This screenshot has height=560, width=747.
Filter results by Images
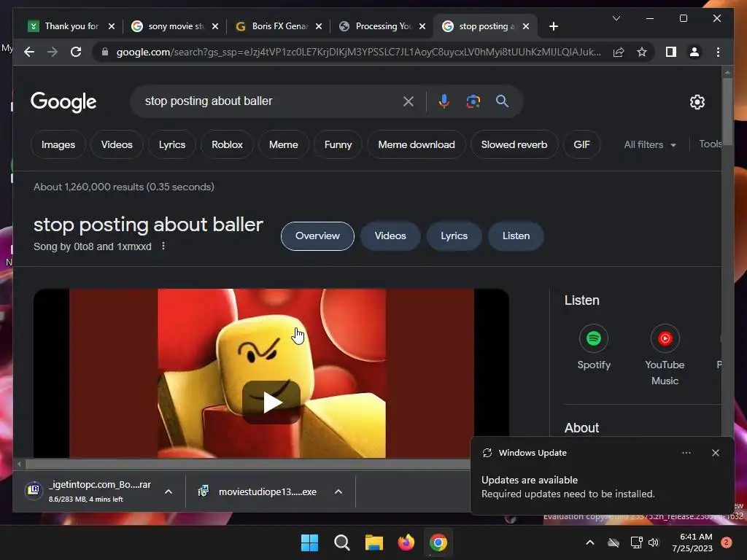point(58,145)
